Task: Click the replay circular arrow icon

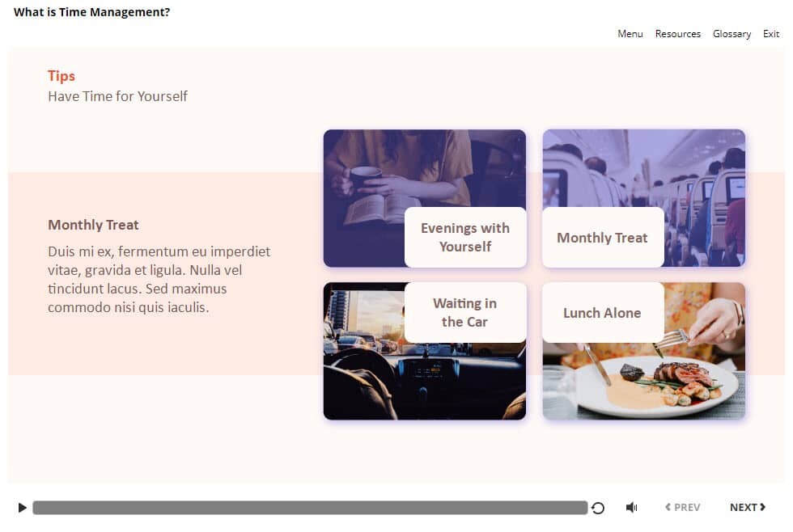Action: (598, 508)
